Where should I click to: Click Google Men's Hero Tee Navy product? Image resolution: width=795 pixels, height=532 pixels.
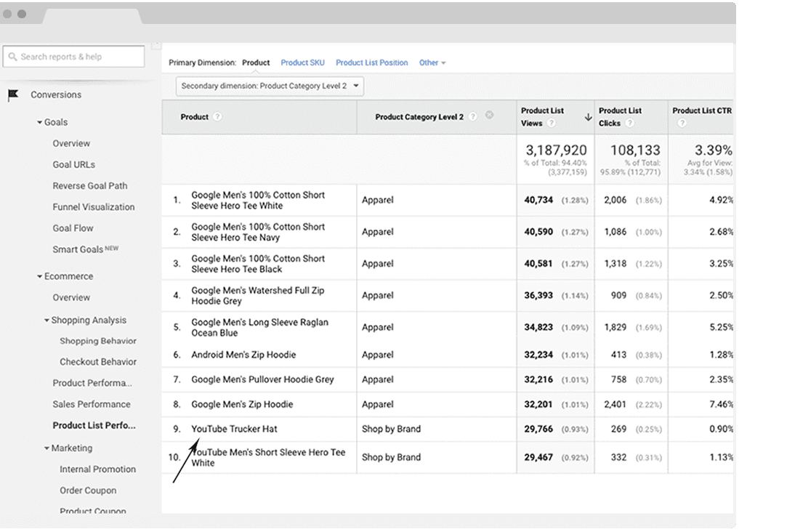pos(258,233)
